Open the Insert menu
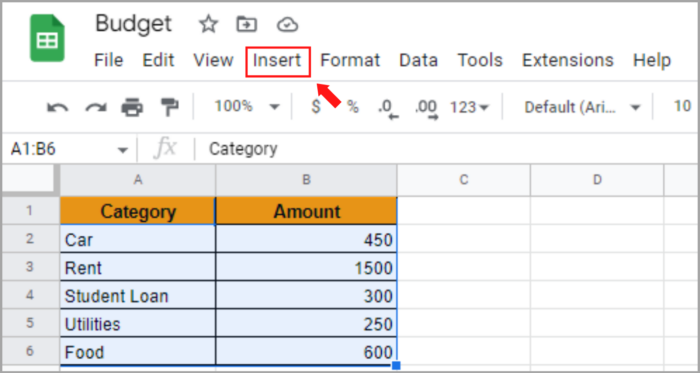 pos(277,60)
